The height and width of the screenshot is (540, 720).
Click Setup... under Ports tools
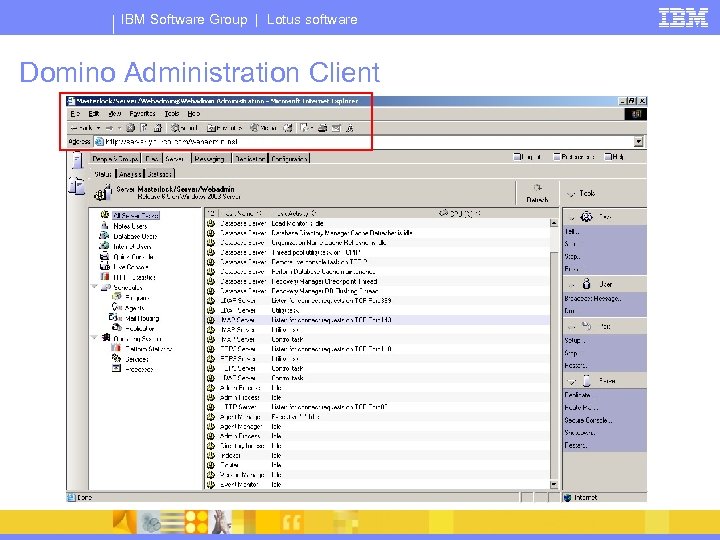click(575, 340)
